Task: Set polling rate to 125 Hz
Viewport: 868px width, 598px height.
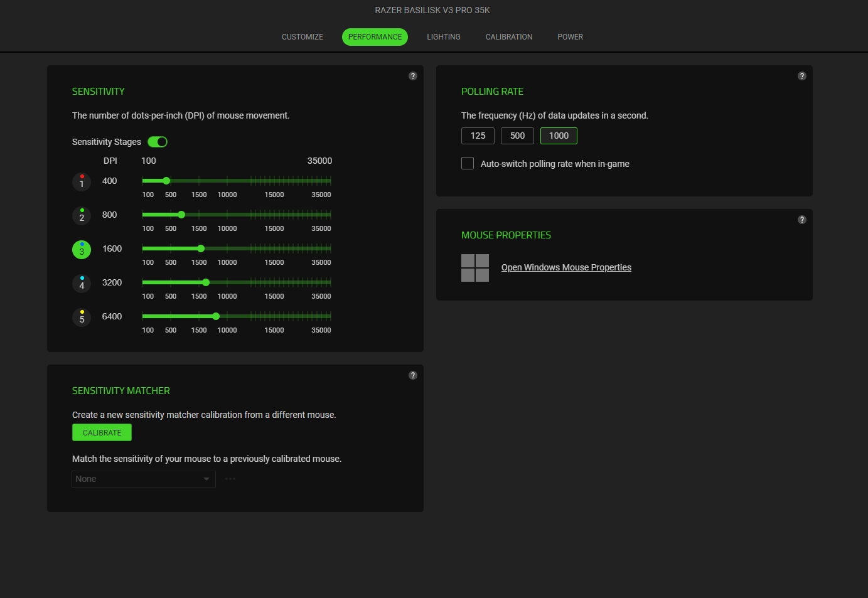Action: point(478,136)
